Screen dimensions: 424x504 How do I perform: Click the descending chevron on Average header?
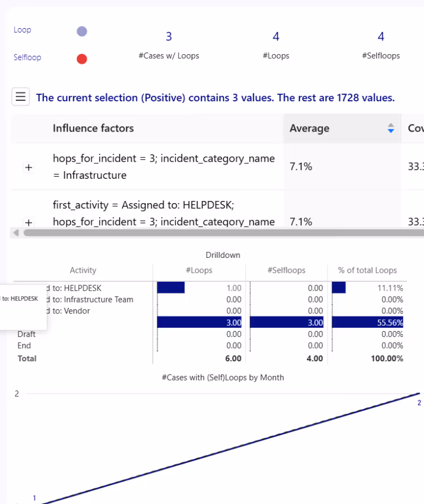tap(391, 131)
